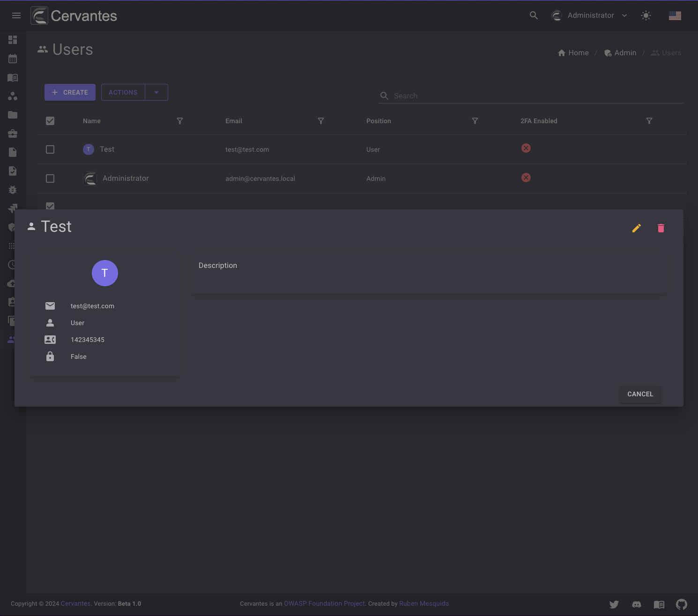Edit user Test with the pencil icon
This screenshot has height=616, width=698.
coord(637,228)
